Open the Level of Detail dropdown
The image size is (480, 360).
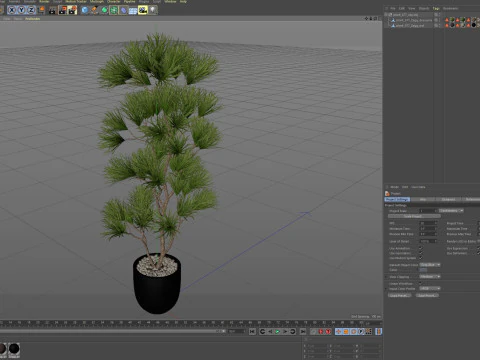428,241
